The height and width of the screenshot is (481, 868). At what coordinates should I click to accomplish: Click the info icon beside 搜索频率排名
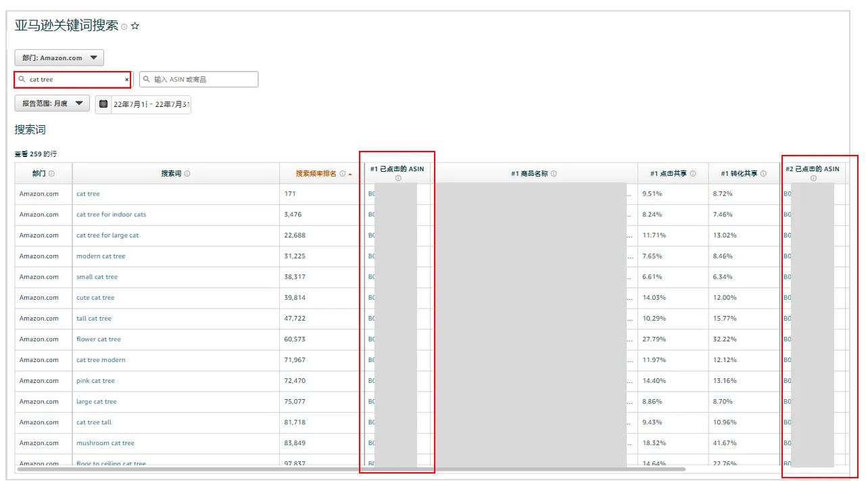pyautogui.click(x=343, y=174)
